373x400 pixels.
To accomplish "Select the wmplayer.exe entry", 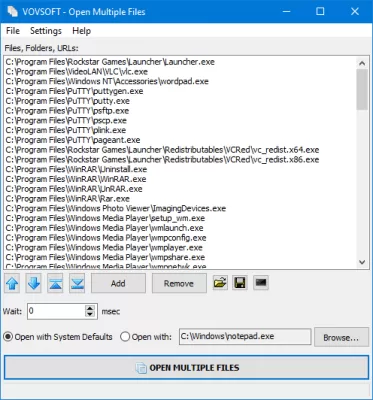I will [x=104, y=248].
